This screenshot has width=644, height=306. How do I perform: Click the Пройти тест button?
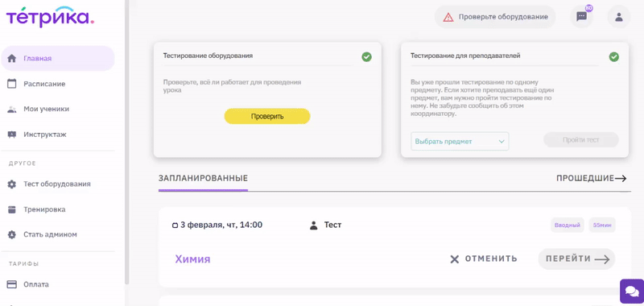(x=580, y=139)
